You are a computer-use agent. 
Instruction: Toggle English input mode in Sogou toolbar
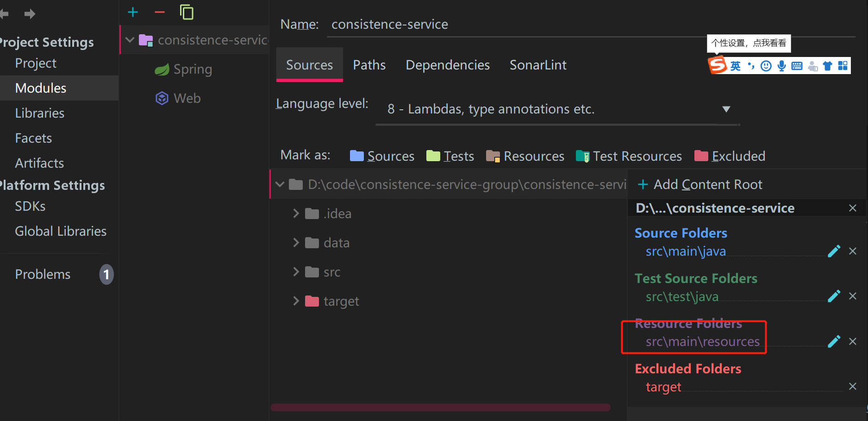735,65
